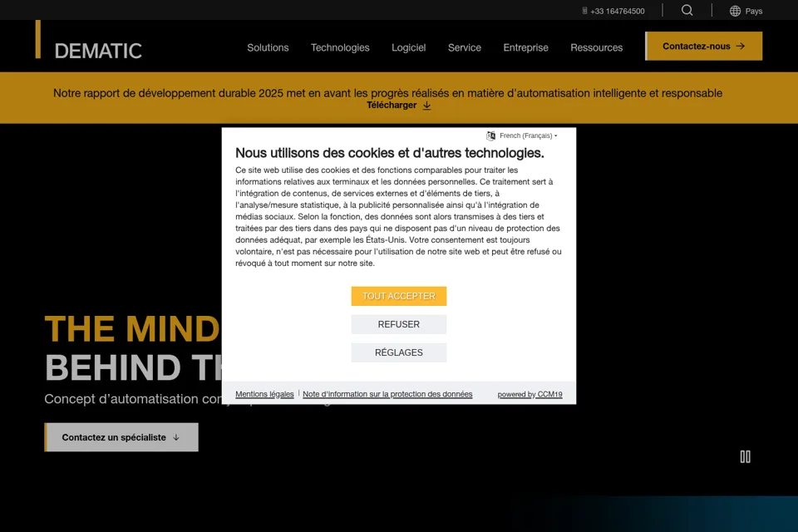
Task: Click the arrow in Contactez-nous button
Action: click(741, 47)
